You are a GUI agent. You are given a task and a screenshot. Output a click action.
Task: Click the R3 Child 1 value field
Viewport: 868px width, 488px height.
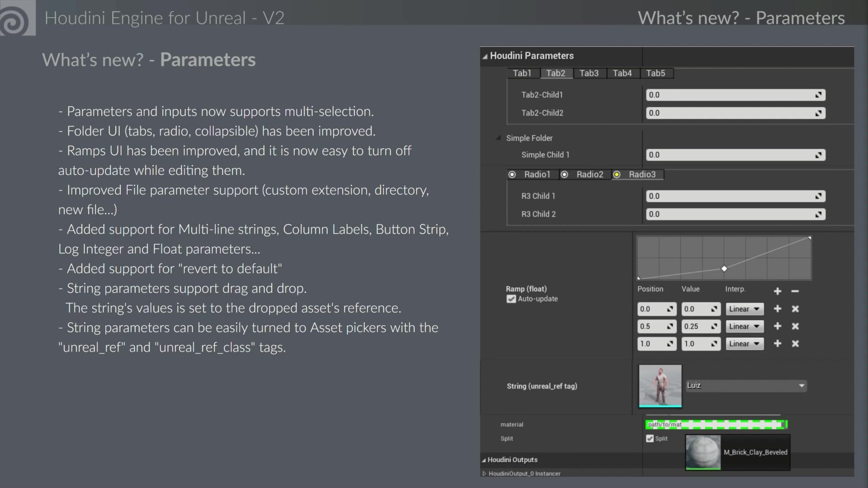point(736,196)
